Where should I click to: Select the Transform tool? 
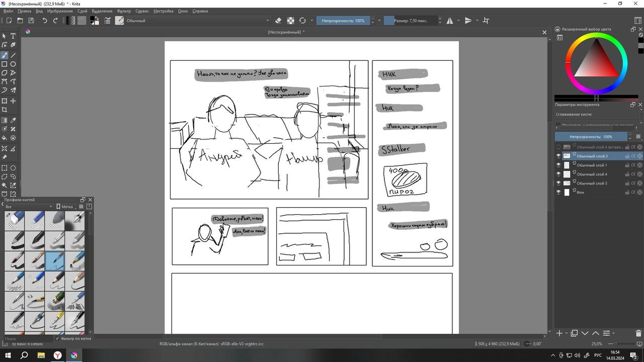(x=5, y=101)
